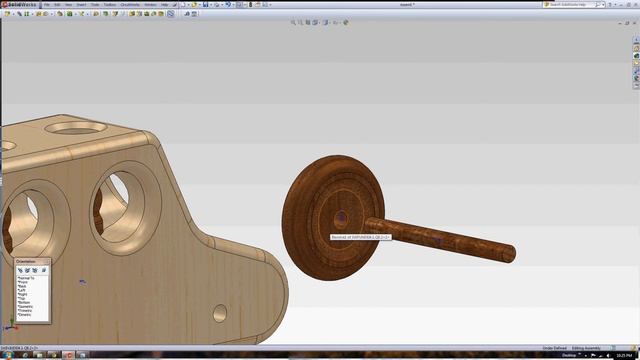This screenshot has width=640, height=360.
Task: Click the Print icon in the title toolbar
Action: pos(217,5)
